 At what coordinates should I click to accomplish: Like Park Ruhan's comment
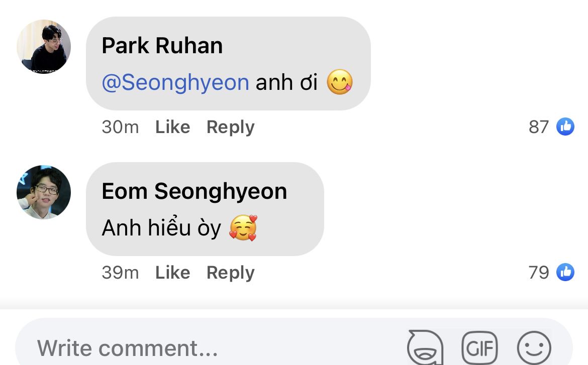[x=172, y=127]
